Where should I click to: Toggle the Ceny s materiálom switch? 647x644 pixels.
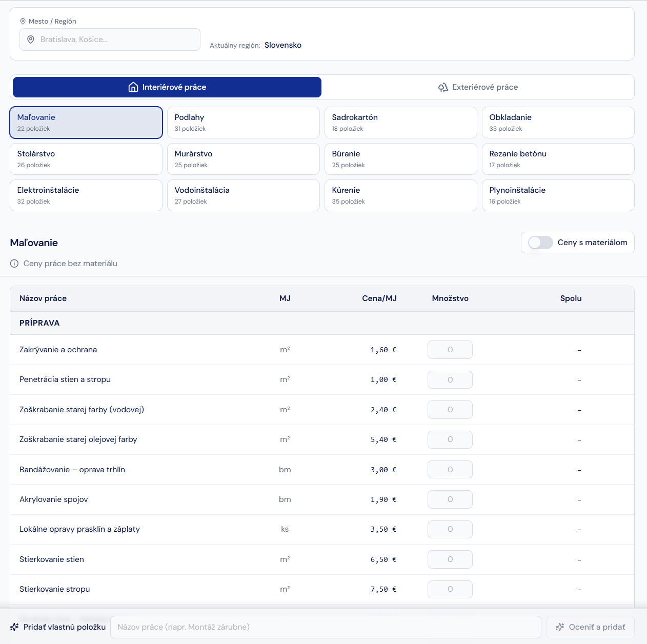(x=540, y=243)
